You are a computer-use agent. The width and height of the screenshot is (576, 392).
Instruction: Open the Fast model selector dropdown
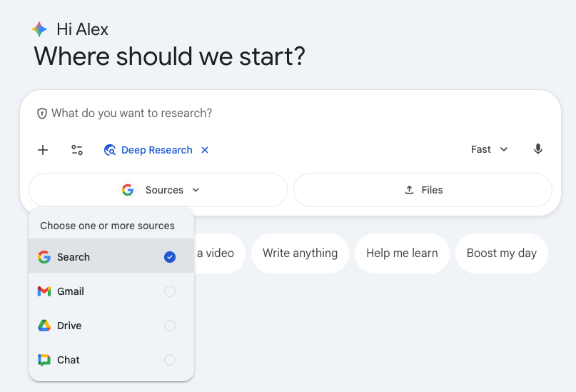pyautogui.click(x=490, y=149)
